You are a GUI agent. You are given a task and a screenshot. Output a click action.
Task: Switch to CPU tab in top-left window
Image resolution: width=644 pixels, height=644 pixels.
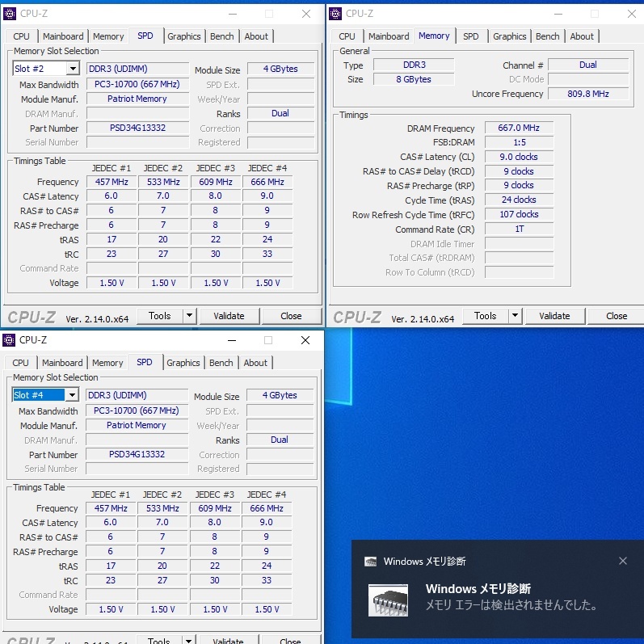tap(21, 36)
